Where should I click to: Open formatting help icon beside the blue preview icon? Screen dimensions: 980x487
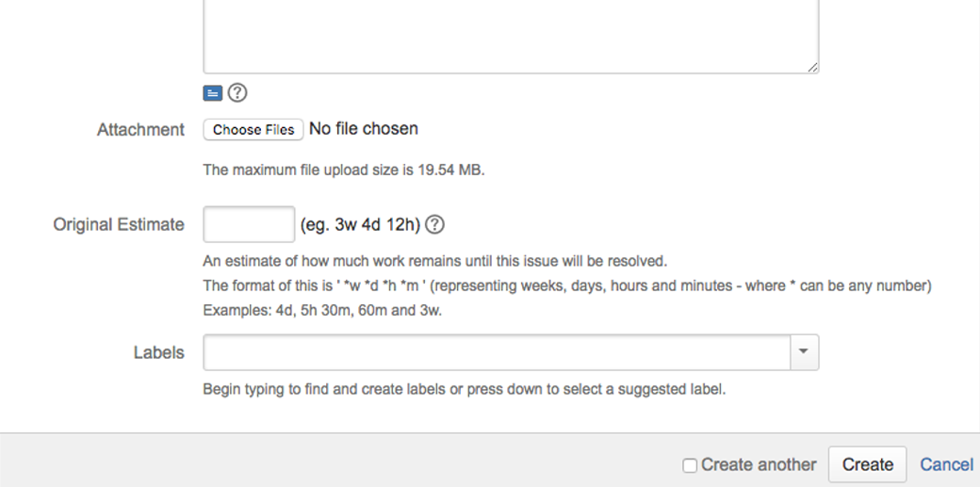237,93
